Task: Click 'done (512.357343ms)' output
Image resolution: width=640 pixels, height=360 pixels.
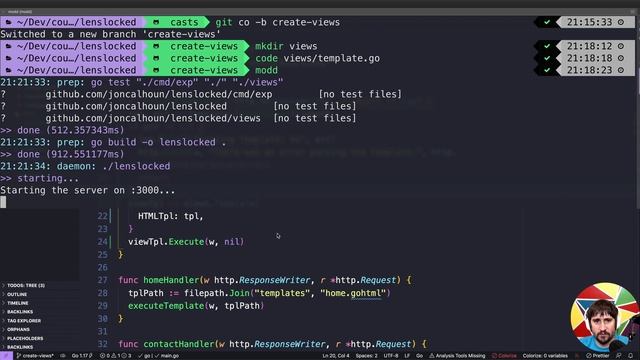Action: click(x=62, y=130)
